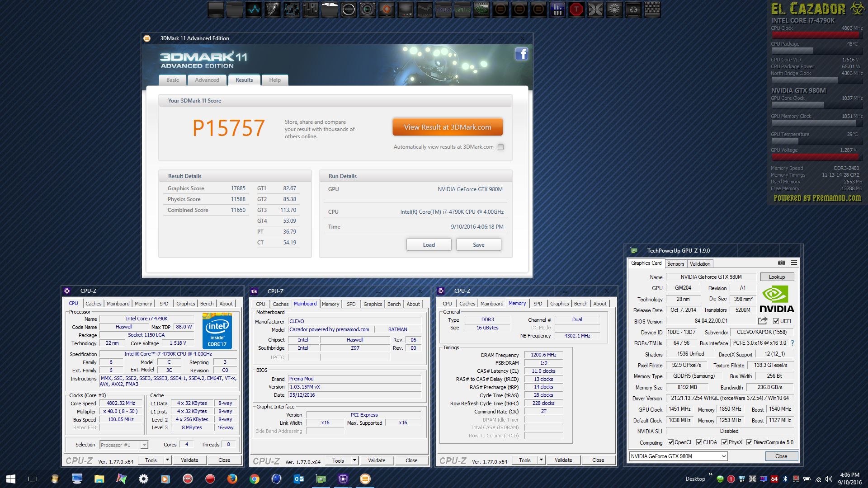Click the Facebook icon in 3DMark 11
This screenshot has width=868, height=488.
[x=521, y=54]
